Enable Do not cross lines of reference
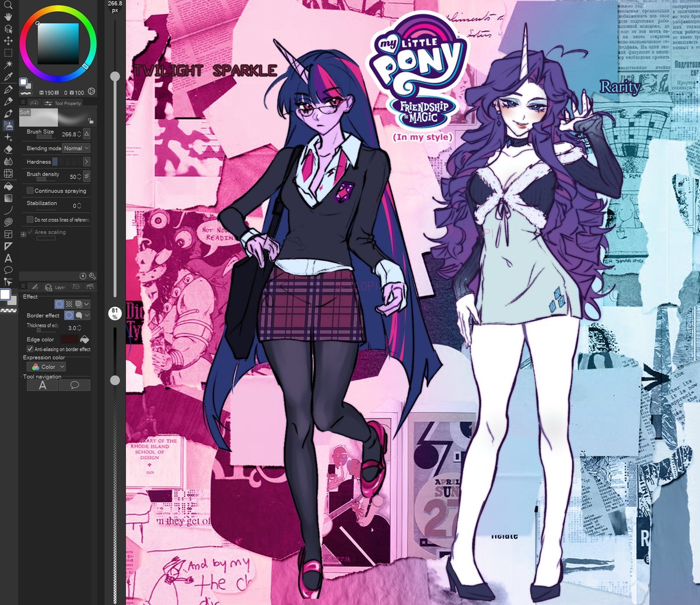 point(30,219)
